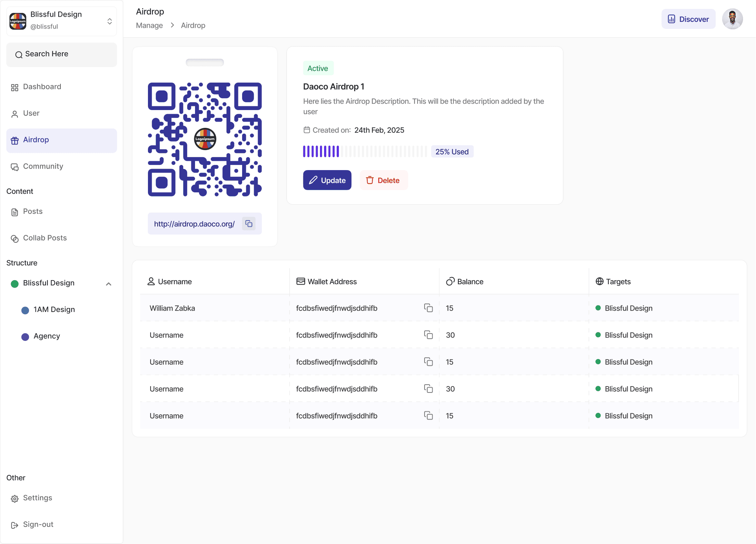Select the Agency structure item
756x544 pixels.
click(x=47, y=336)
